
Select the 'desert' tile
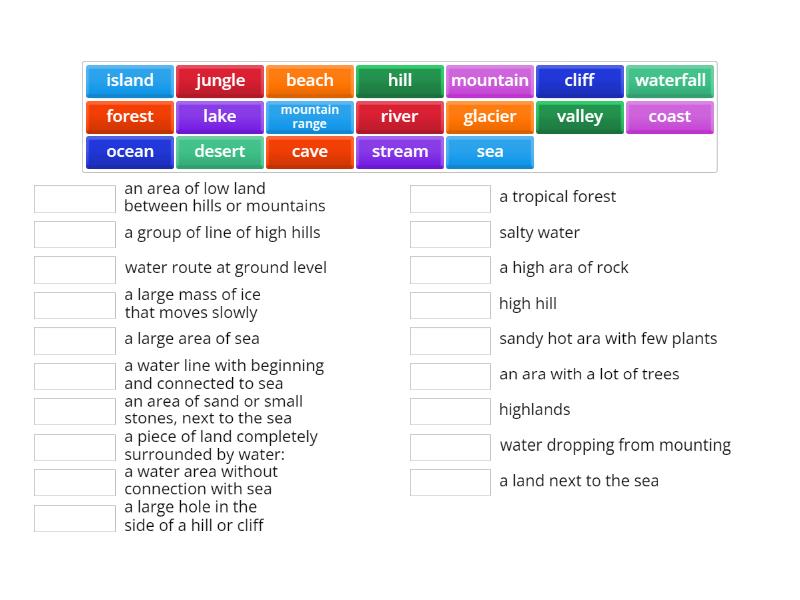click(219, 152)
